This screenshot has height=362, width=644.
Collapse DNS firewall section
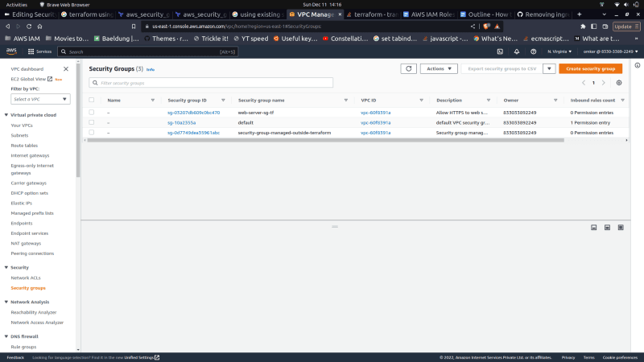pyautogui.click(x=6, y=336)
